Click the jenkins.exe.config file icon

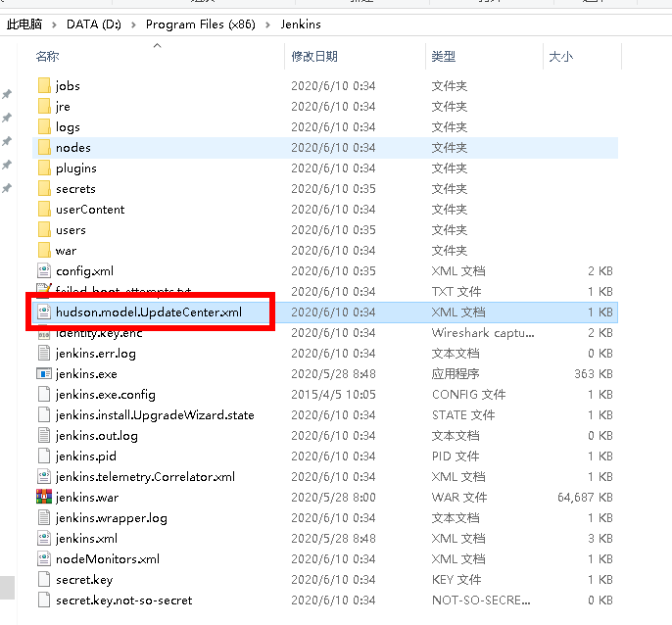pyautogui.click(x=44, y=394)
